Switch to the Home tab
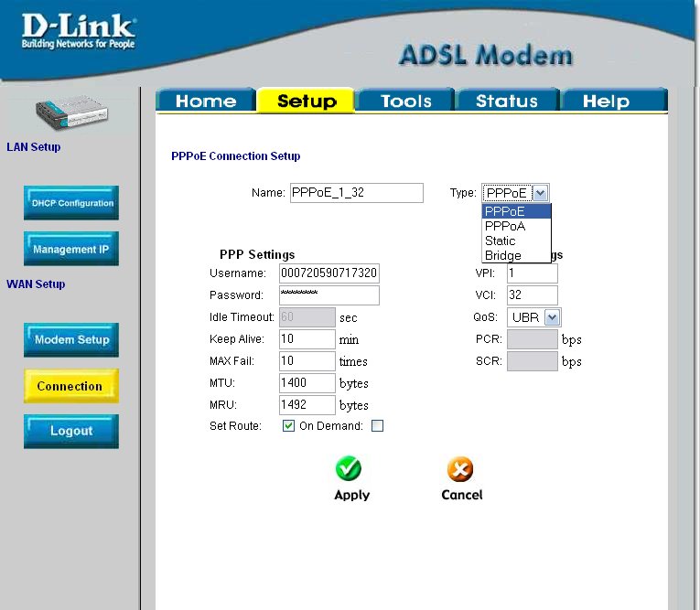The width and height of the screenshot is (700, 610). click(206, 101)
